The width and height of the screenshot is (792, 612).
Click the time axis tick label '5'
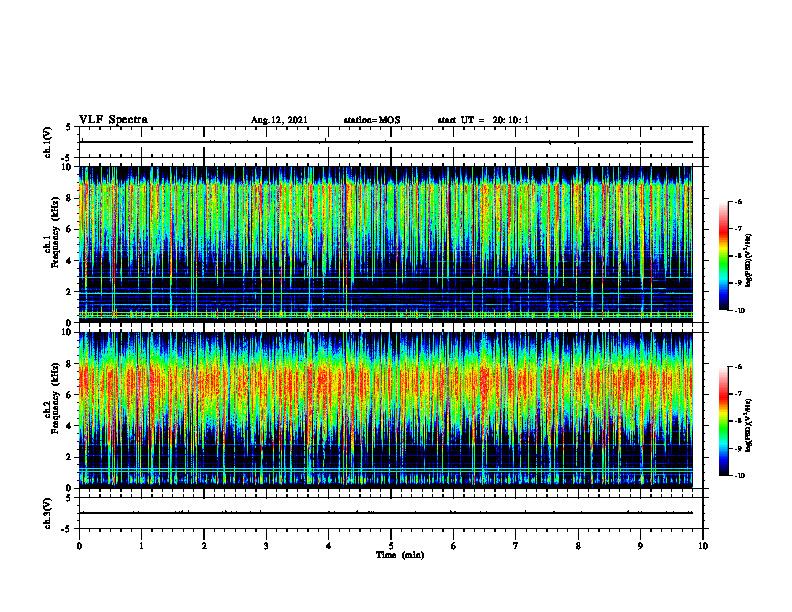(391, 546)
